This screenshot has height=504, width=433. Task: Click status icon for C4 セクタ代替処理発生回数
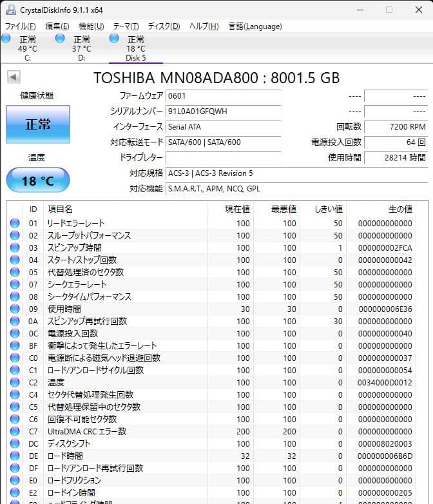(x=15, y=394)
